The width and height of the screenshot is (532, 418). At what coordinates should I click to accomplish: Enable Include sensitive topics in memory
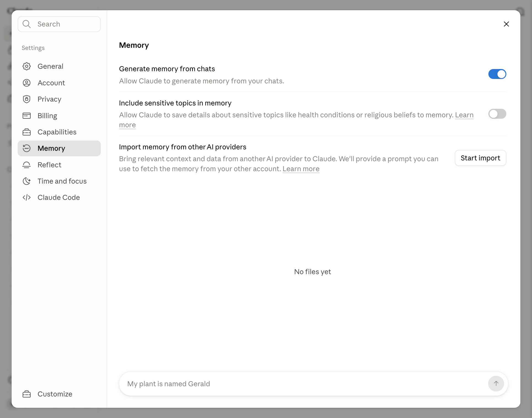point(497,114)
